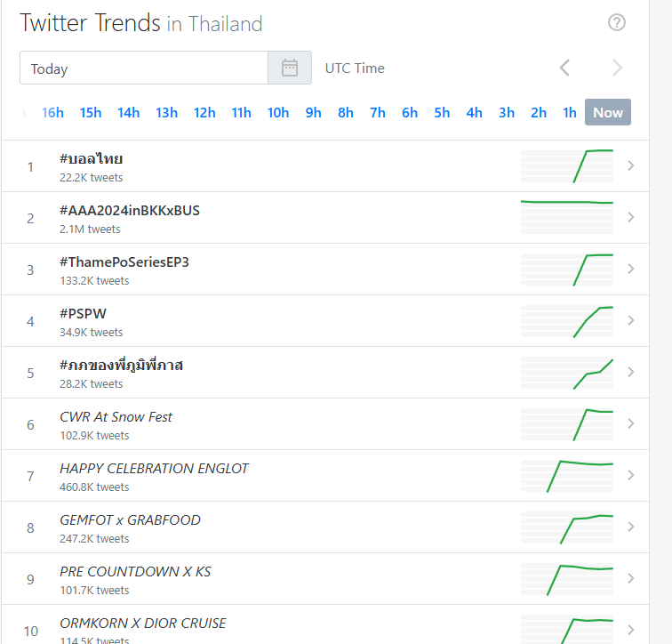Click ORMKORN X DIOR CRUISE trend
The height and width of the screenshot is (644, 672).
pos(143,624)
